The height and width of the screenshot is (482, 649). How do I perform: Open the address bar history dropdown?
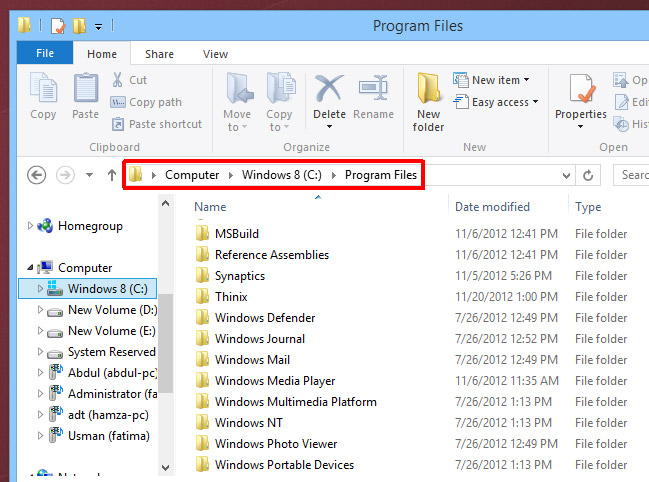pyautogui.click(x=567, y=176)
